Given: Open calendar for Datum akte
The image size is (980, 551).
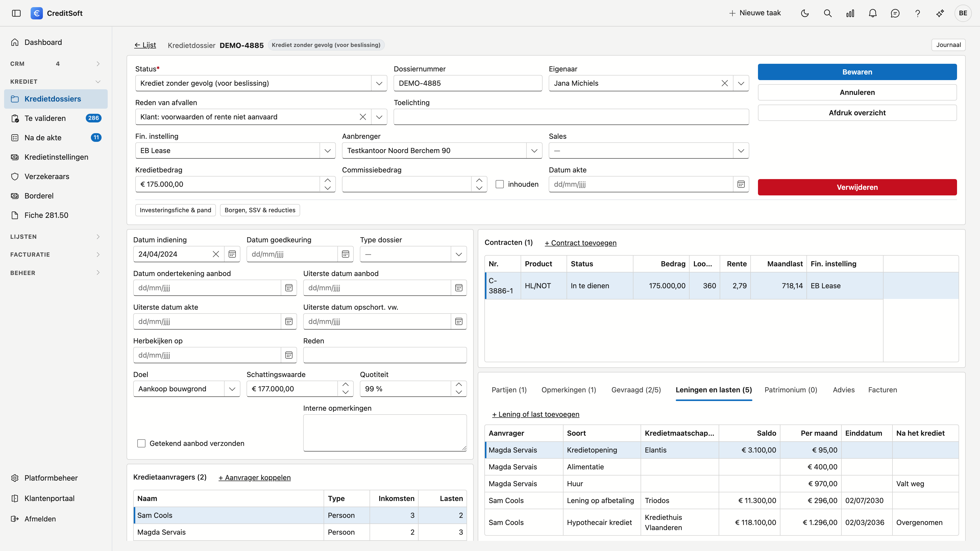Looking at the screenshot, I should click(x=741, y=184).
